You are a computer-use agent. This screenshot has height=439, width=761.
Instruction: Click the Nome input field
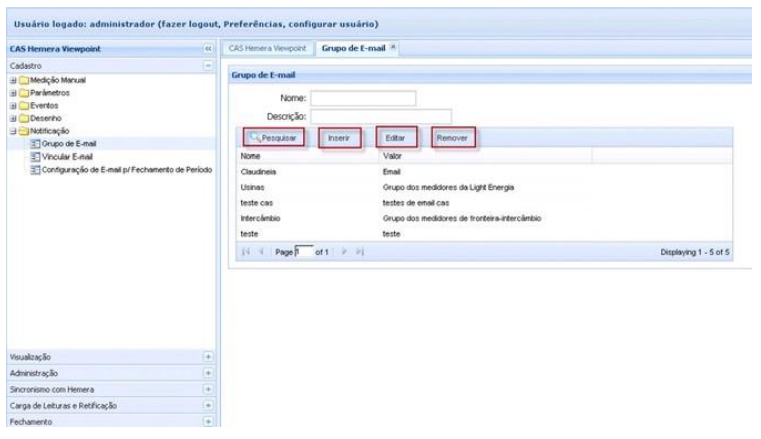coord(362,98)
